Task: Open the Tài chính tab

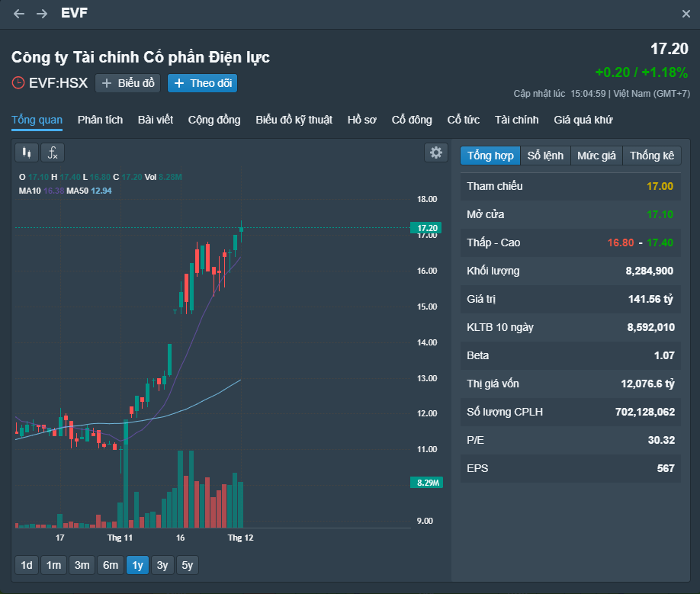Action: point(516,120)
